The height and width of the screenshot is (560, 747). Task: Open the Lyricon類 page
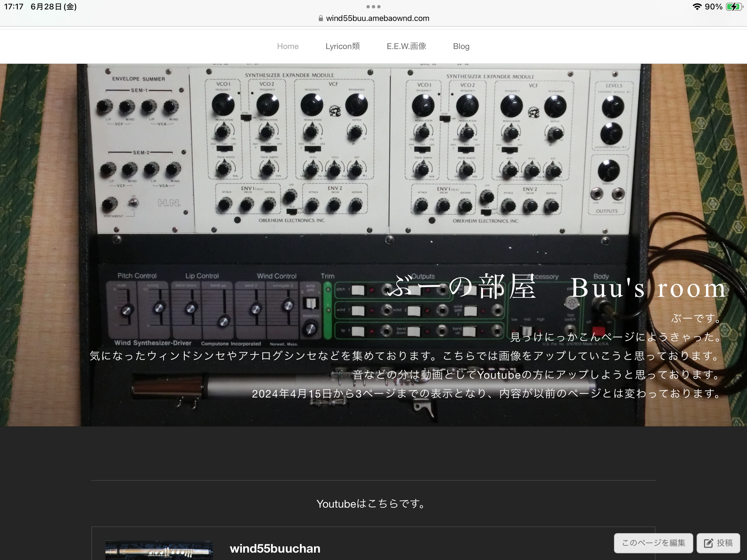tap(343, 46)
